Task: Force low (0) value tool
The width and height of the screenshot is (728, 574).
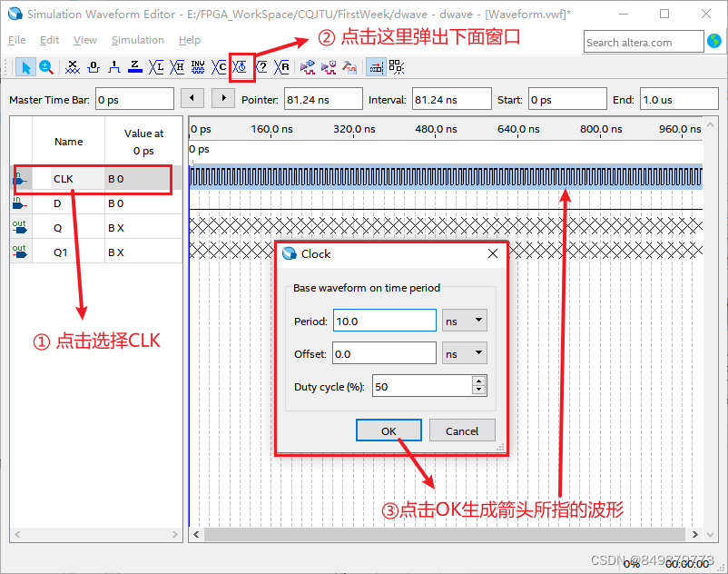Action: [x=93, y=67]
